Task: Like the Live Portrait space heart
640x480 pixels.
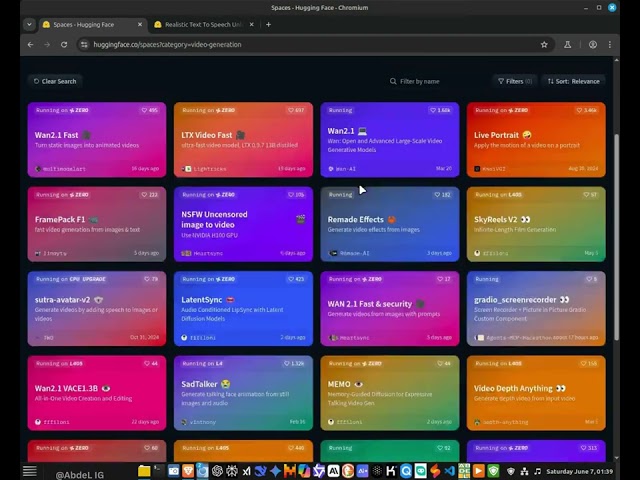Action: pyautogui.click(x=587, y=110)
